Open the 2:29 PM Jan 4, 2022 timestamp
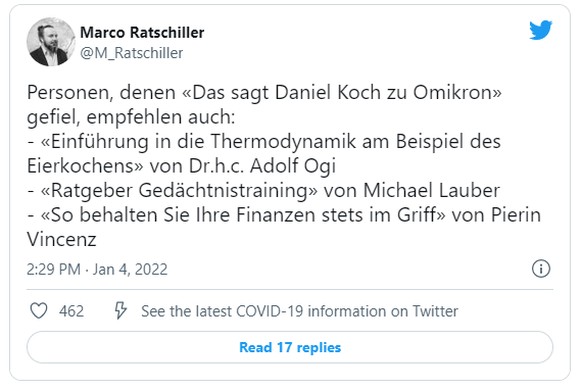 point(97,269)
